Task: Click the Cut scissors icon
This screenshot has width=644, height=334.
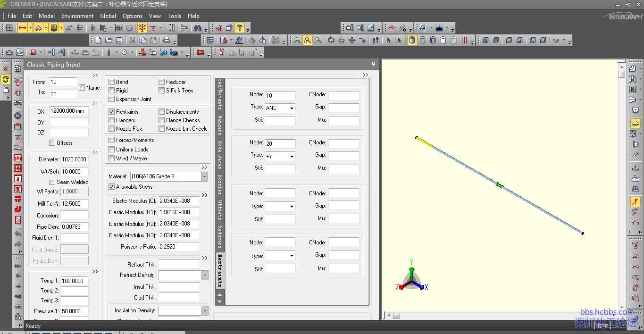Action: [x=133, y=41]
